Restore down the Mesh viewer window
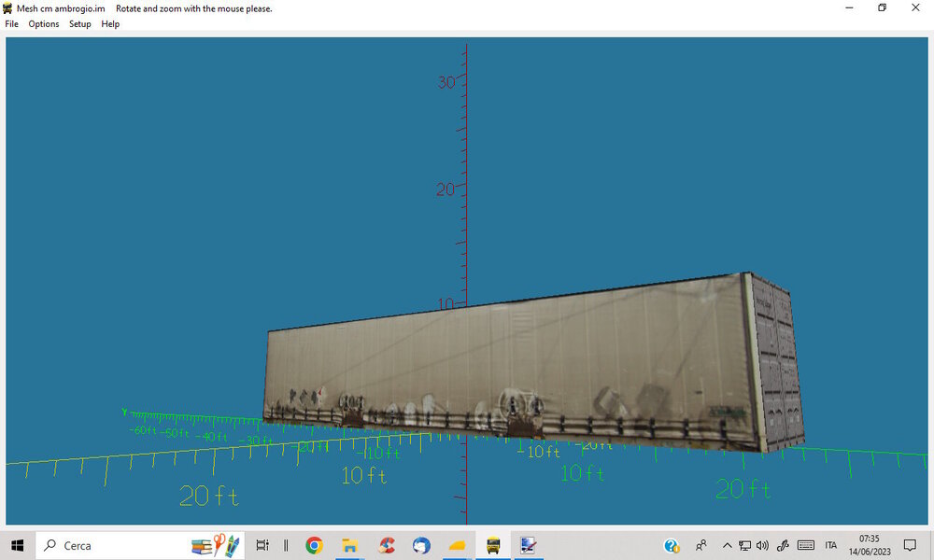 tap(883, 7)
